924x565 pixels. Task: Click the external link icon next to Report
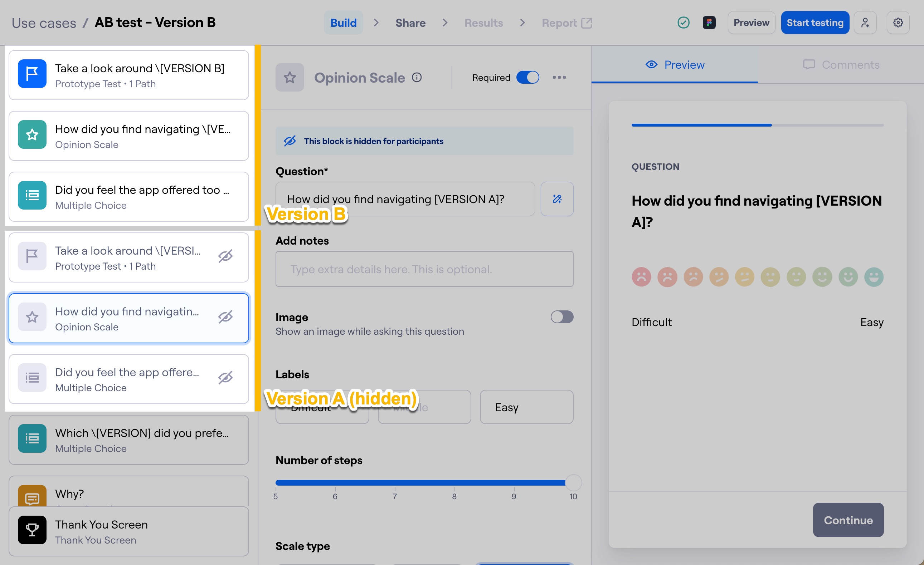[x=587, y=23]
